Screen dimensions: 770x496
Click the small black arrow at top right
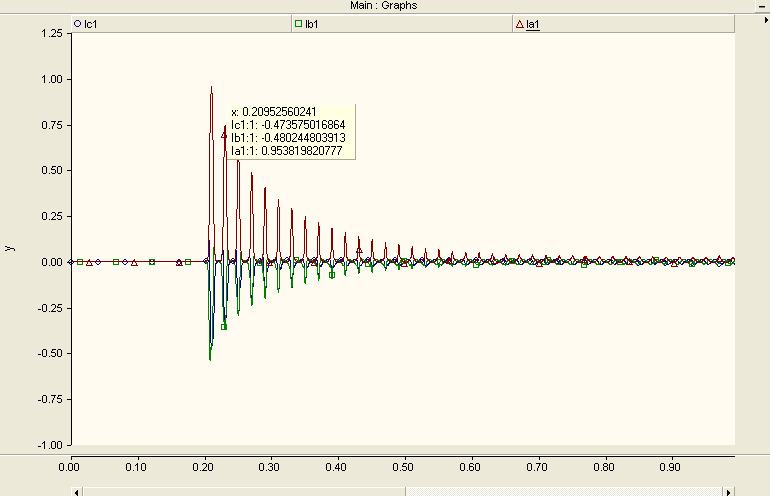click(x=766, y=20)
